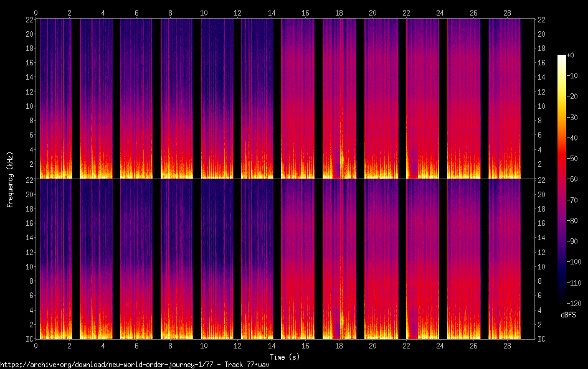The image size is (588, 369).
Task: Click the 28 tick on the top time axis
Action: click(x=506, y=12)
